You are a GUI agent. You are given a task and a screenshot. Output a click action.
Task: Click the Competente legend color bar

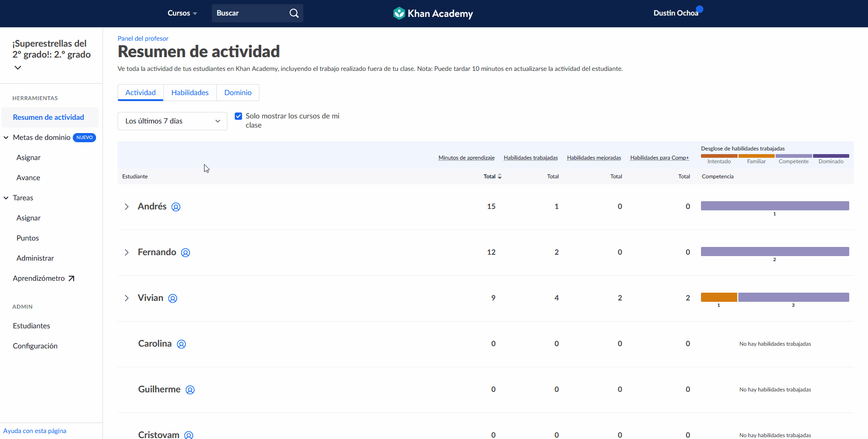tap(794, 156)
